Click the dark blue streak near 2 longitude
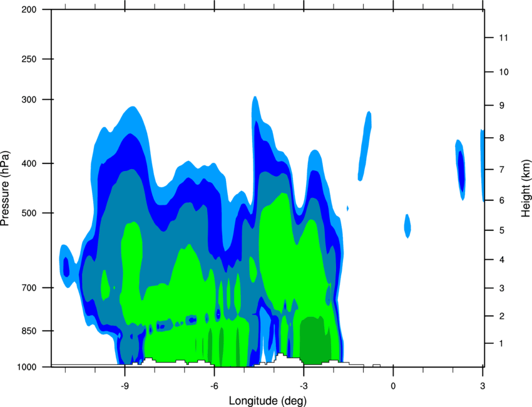This screenshot has height=407, width=532. tap(461, 171)
